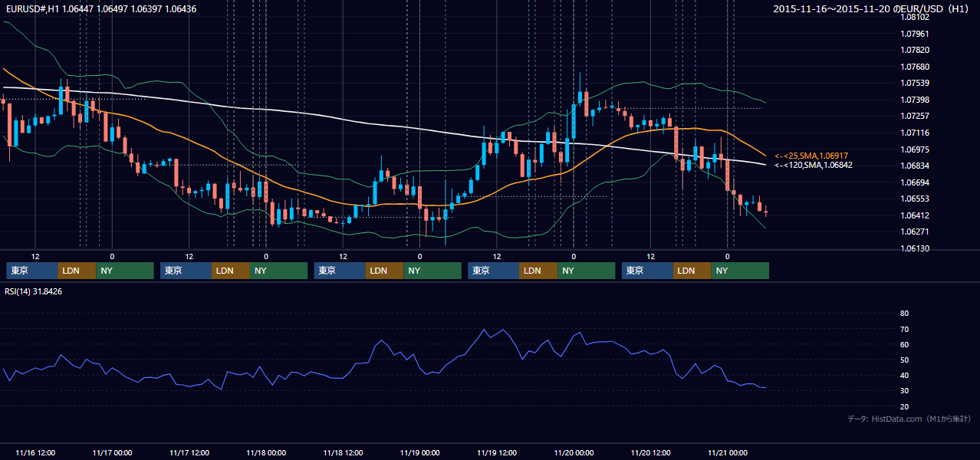Click the 11/20 12:00 time axis label

tap(651, 452)
